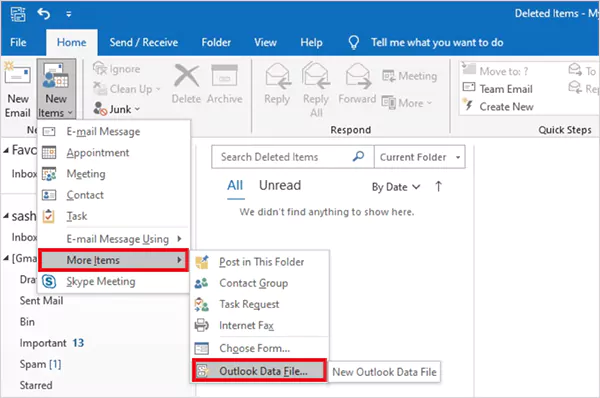Viewport: 600px width, 398px height.
Task: Choose Task from the New Items menu
Action: [114, 216]
